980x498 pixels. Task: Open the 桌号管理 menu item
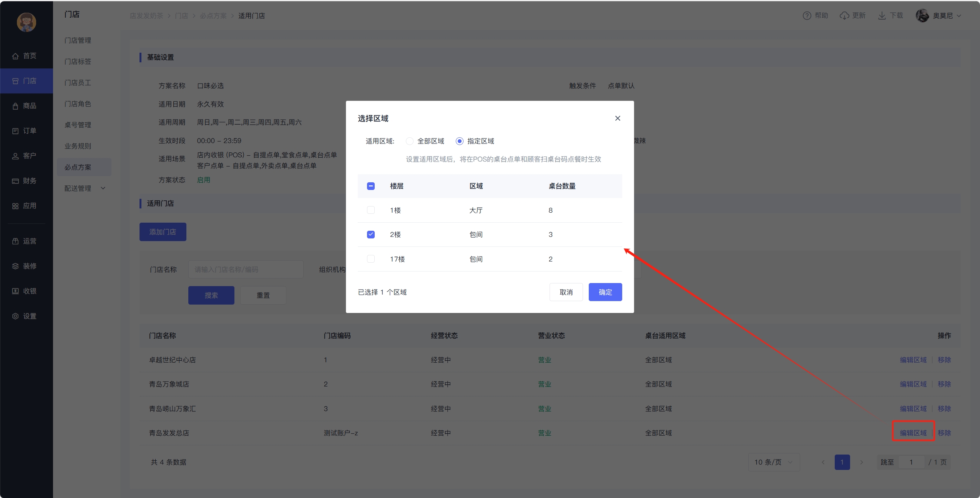[78, 125]
